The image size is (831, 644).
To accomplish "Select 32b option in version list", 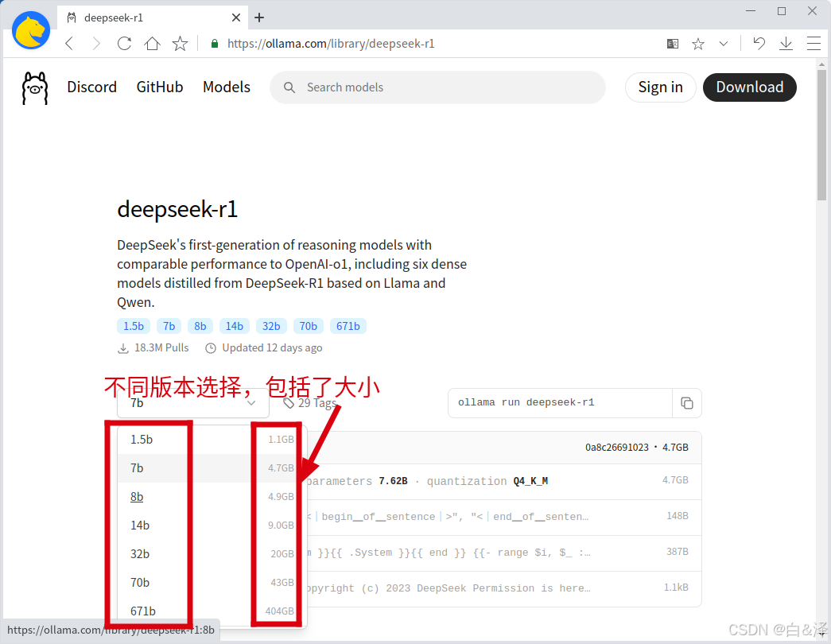I will (x=212, y=554).
